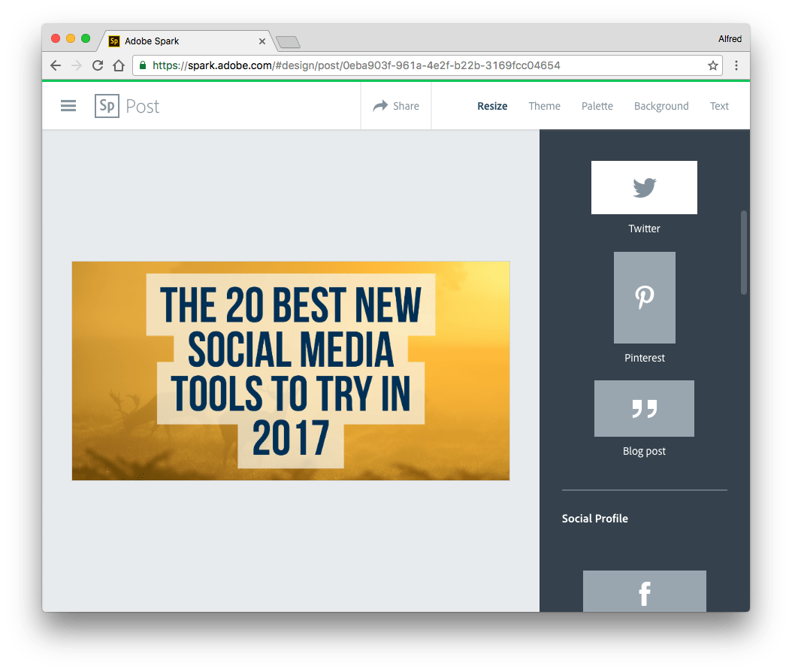Select the Facebook social profile format
This screenshot has width=792, height=672.
[x=644, y=593]
